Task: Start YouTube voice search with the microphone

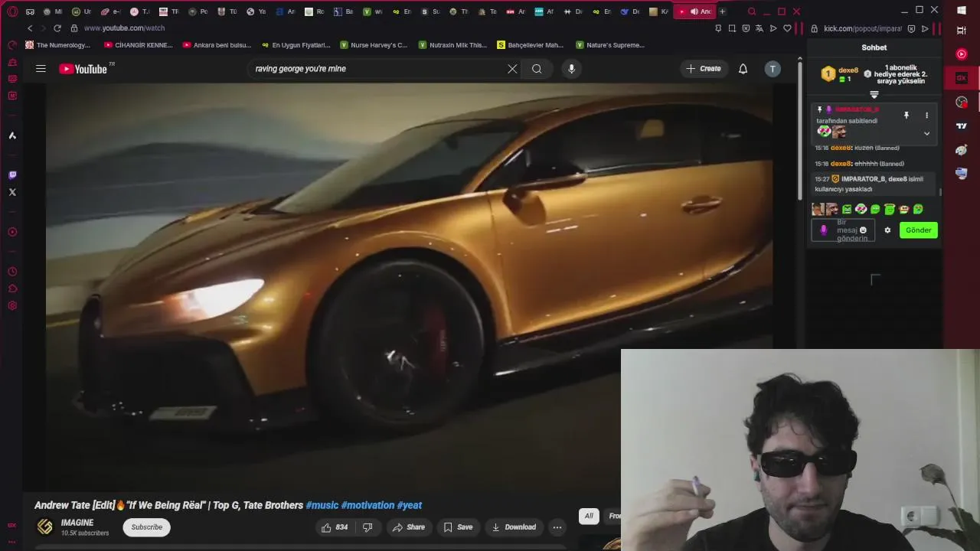Action: coord(571,69)
